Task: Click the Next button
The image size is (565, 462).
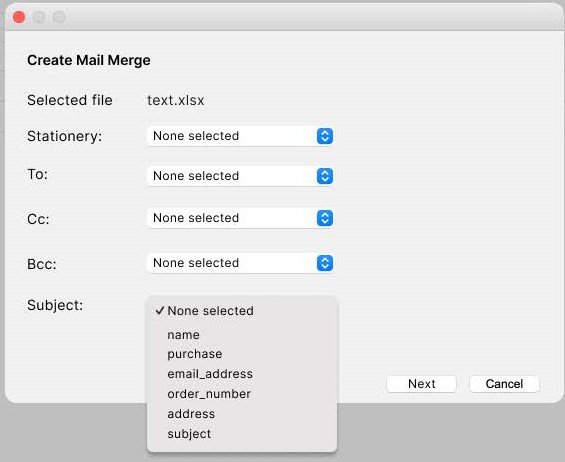Action: pyautogui.click(x=422, y=384)
